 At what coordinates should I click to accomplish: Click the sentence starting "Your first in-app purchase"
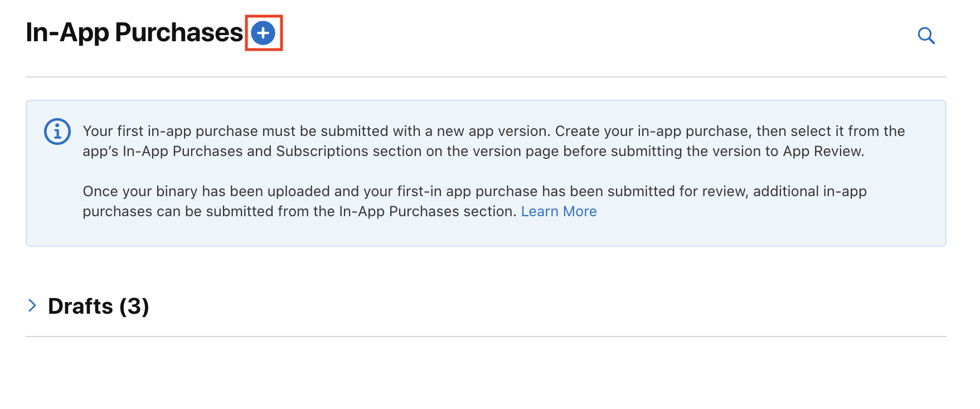coord(312,132)
